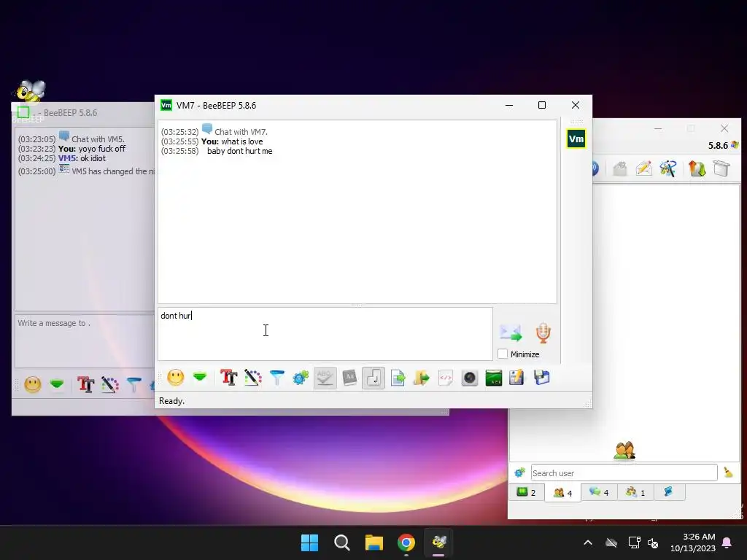This screenshot has height=560, width=747.
Task: Click the two-users icon in main window list
Action: point(624,451)
